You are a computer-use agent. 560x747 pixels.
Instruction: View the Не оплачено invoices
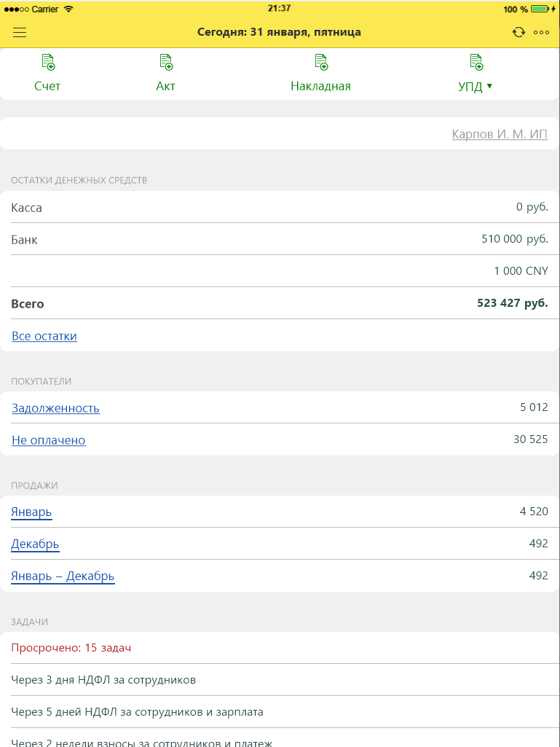pyautogui.click(x=49, y=440)
